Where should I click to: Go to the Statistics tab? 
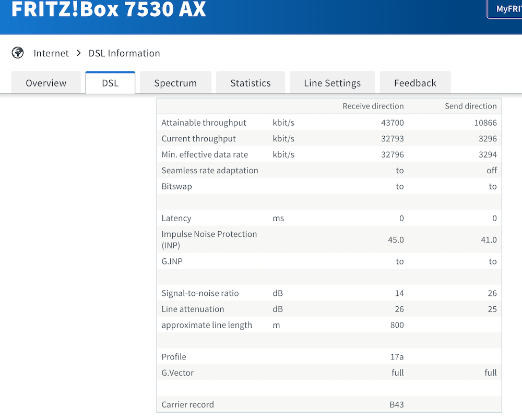click(x=251, y=82)
